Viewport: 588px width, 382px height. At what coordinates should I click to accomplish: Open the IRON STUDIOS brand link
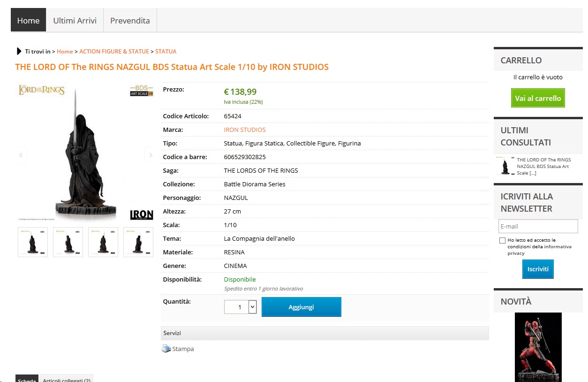pyautogui.click(x=245, y=130)
